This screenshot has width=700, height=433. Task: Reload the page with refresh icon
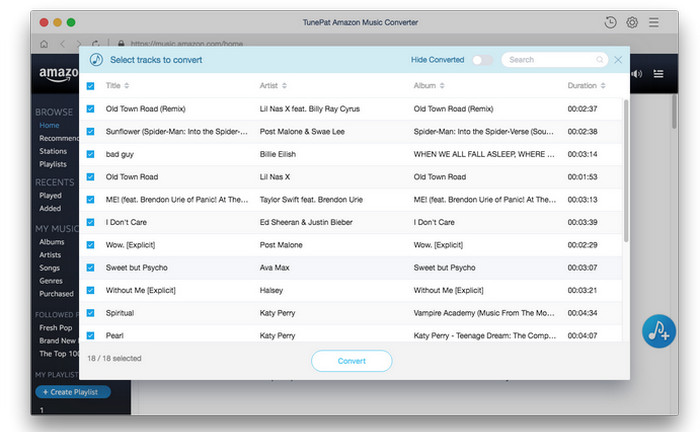[x=96, y=44]
